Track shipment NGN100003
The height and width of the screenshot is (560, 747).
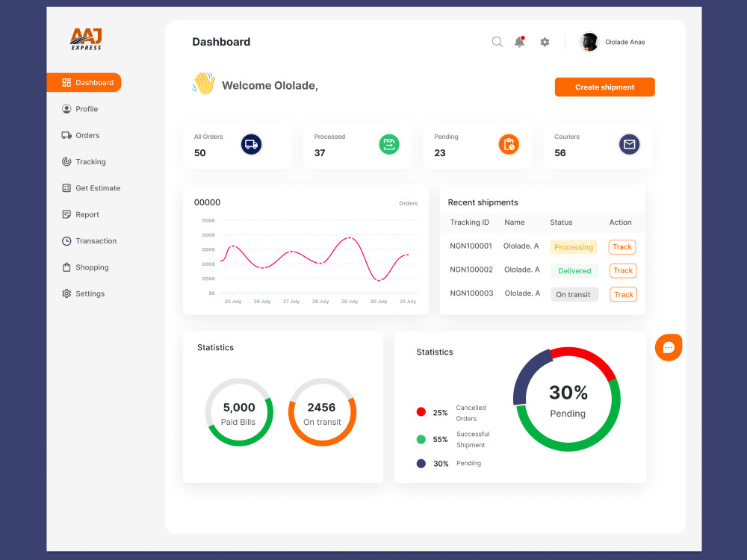click(623, 294)
